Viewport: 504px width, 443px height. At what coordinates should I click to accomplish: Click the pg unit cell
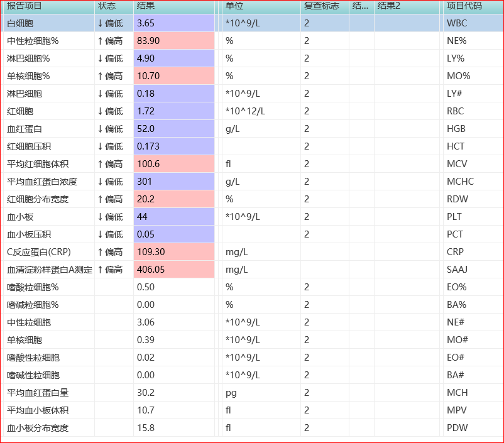pos(231,393)
